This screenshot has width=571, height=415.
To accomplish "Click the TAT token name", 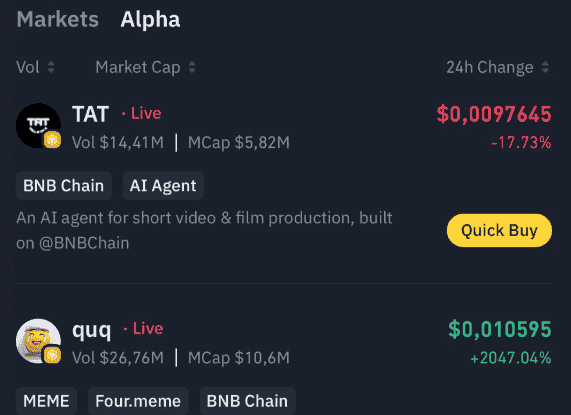I will pyautogui.click(x=90, y=114).
